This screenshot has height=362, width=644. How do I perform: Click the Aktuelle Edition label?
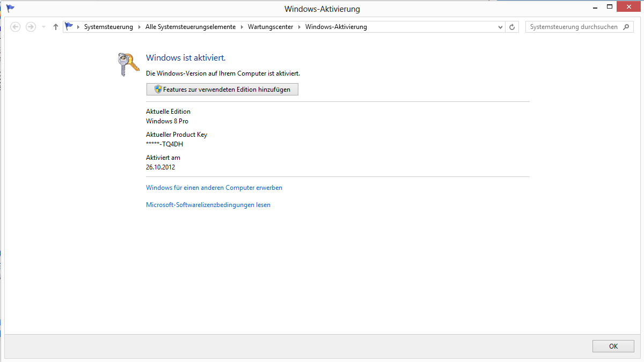coord(168,112)
